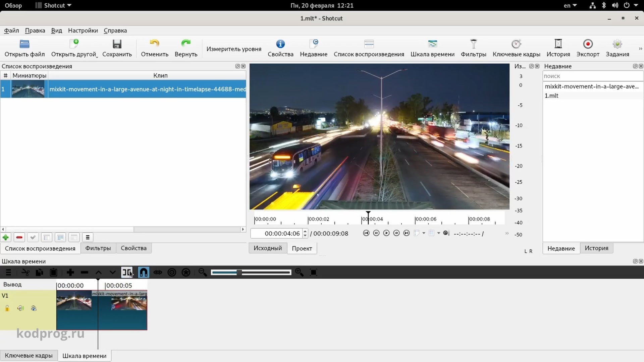Toggle the player zoom/volume control icon
The image size is (644, 362).
tap(446, 233)
